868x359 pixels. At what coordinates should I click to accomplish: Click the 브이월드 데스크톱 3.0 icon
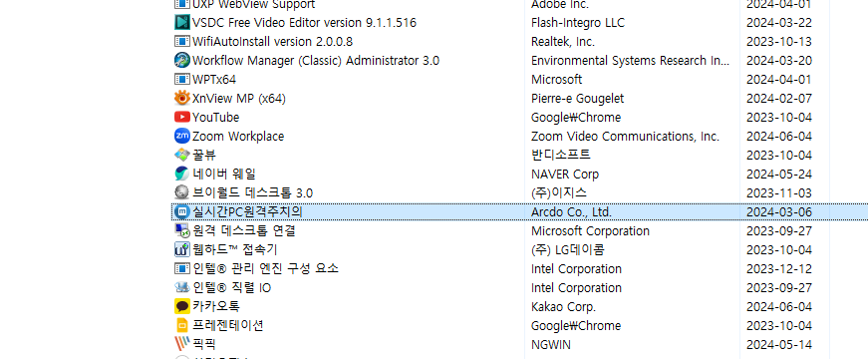[181, 192]
